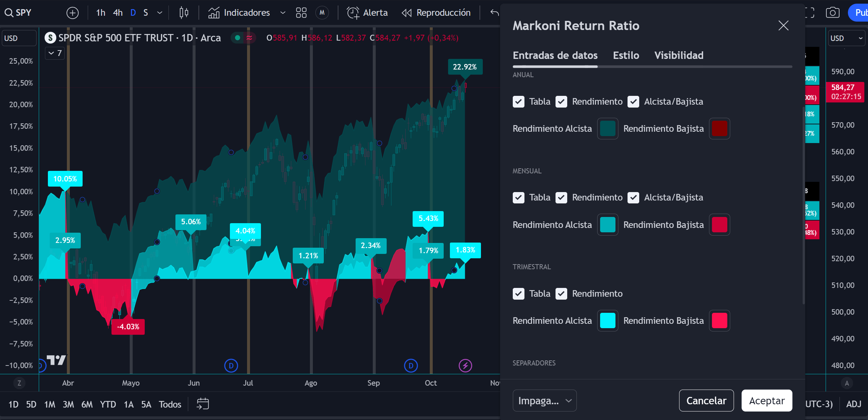Click the September dividend D marker
868x420 pixels.
pos(411,365)
